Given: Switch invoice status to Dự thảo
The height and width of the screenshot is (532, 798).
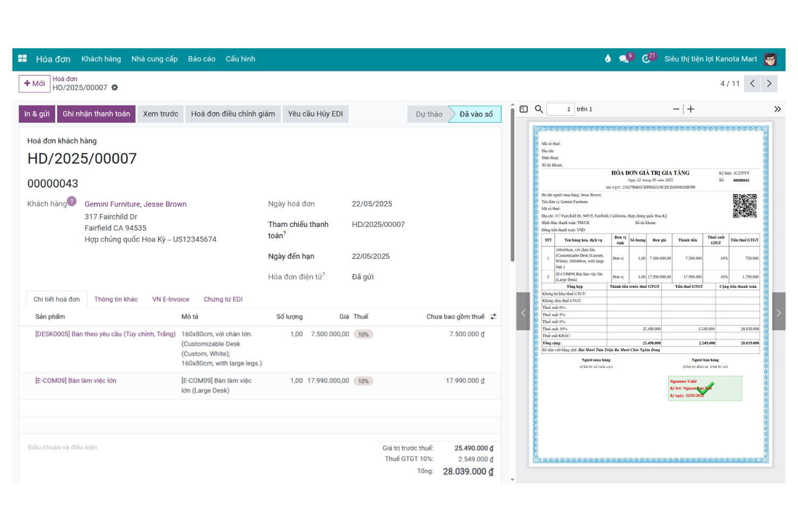Looking at the screenshot, I should tap(428, 114).
